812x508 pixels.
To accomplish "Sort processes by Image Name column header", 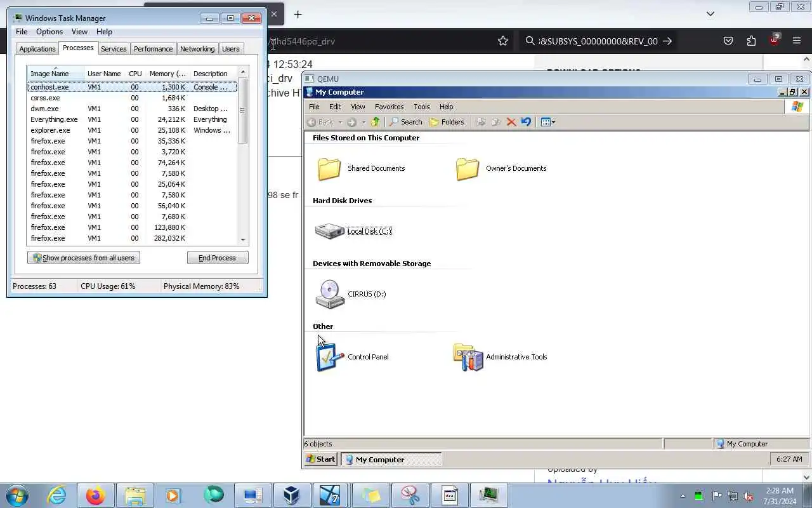I will point(55,74).
